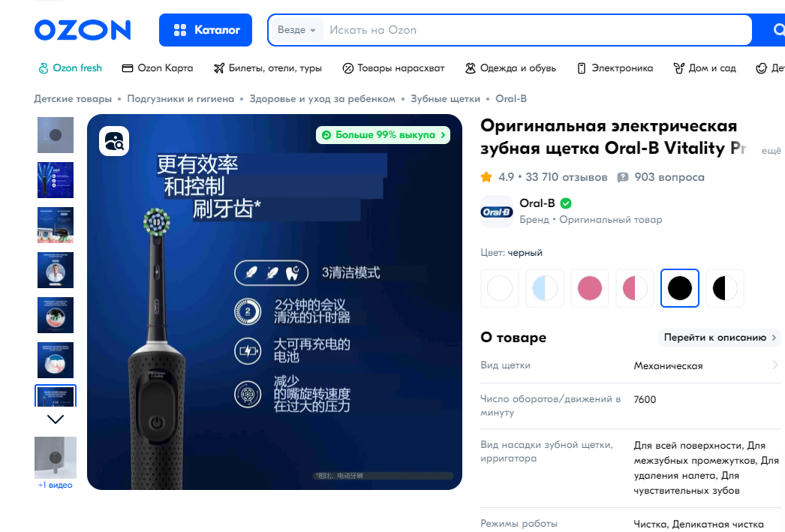The width and height of the screenshot is (785, 532).
Task: Click the green verified brand checkmark
Action: click(566, 203)
